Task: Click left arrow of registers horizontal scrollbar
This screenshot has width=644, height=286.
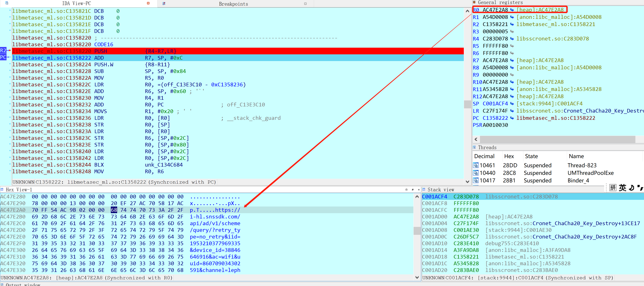Action: point(476,139)
